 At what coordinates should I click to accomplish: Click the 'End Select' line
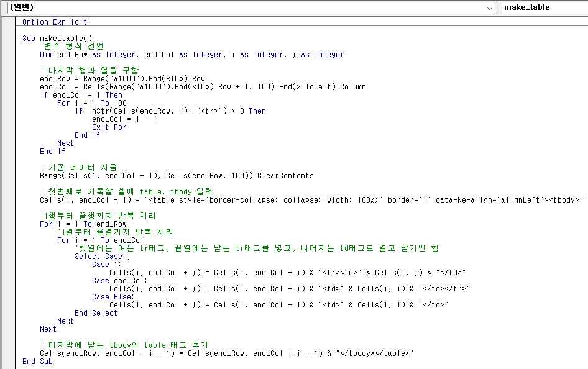pyautogui.click(x=96, y=313)
